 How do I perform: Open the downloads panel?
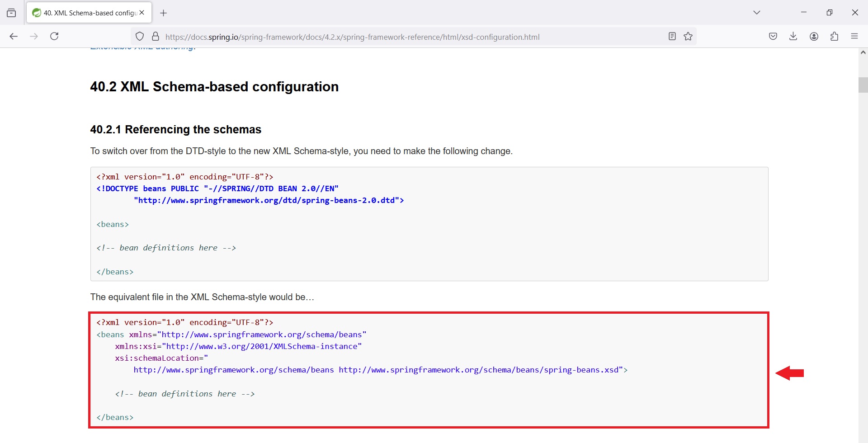(x=793, y=37)
